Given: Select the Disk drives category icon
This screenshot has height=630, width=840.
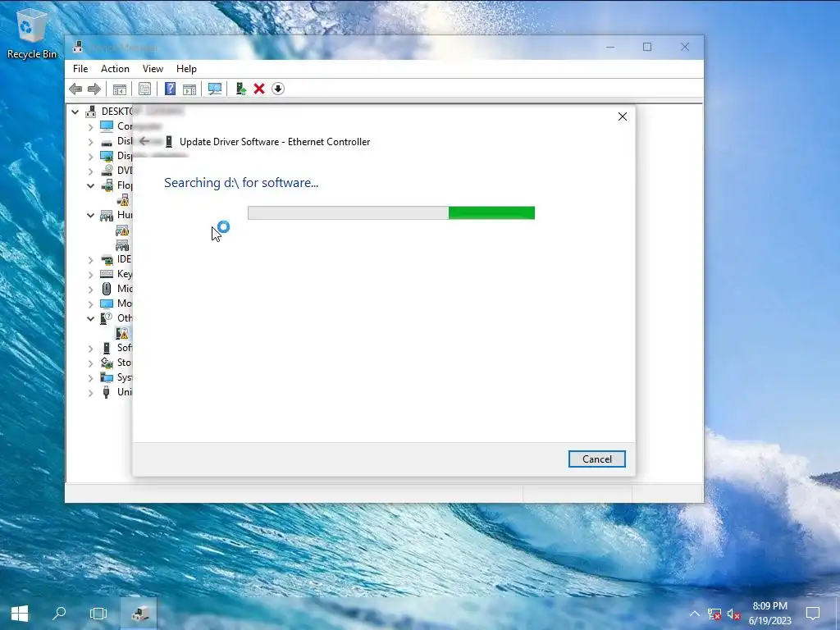Looking at the screenshot, I should tap(107, 142).
